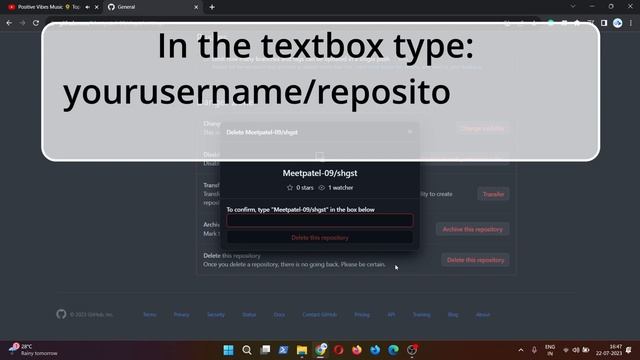640x360 pixels.
Task: Open the last pinned Chrome-style taskbar icon
Action: click(x=412, y=350)
